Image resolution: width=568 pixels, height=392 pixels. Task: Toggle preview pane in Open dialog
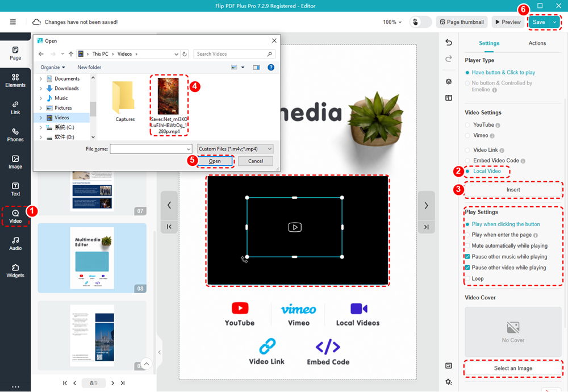256,68
